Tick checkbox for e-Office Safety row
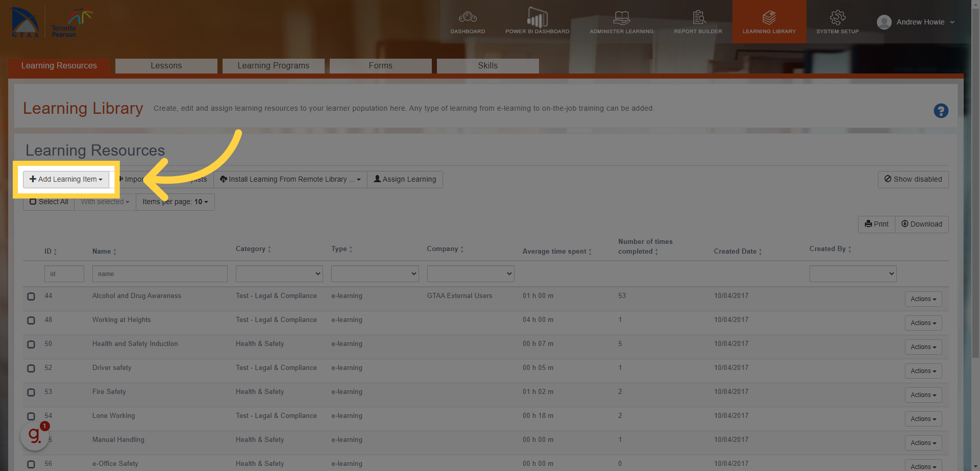Image resolution: width=980 pixels, height=471 pixels. 31,464
